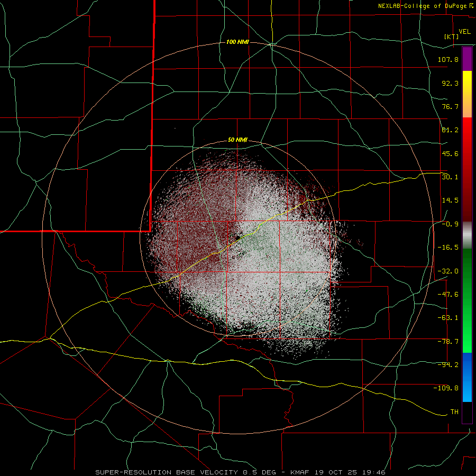Click the -32.0 velocity legend value

tap(448, 271)
